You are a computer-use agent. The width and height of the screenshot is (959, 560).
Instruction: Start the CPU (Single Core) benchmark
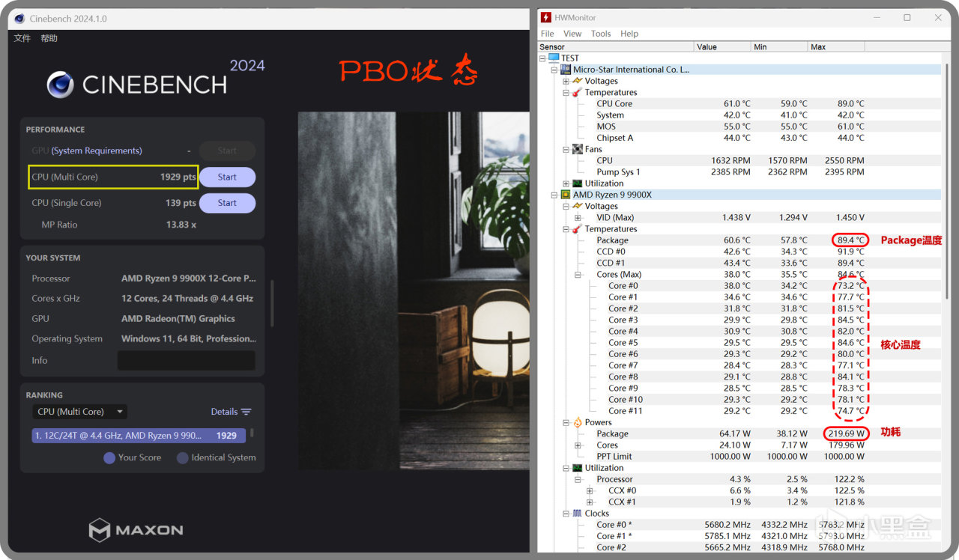pyautogui.click(x=227, y=203)
